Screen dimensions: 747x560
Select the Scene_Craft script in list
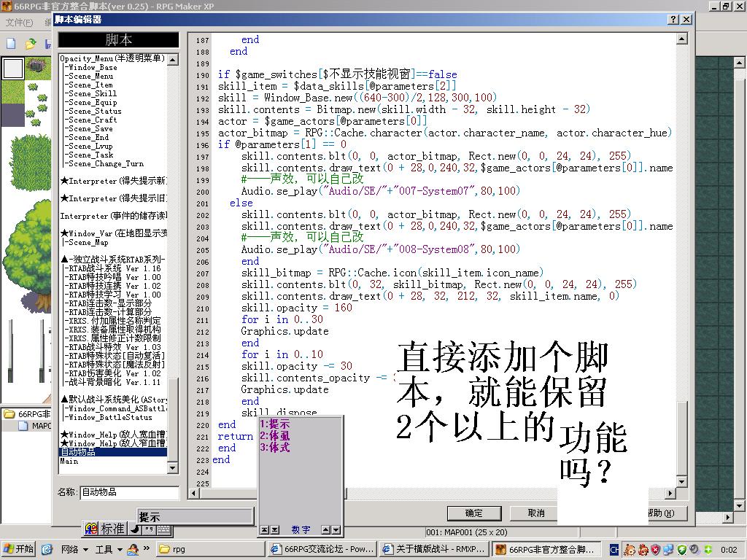(93, 120)
